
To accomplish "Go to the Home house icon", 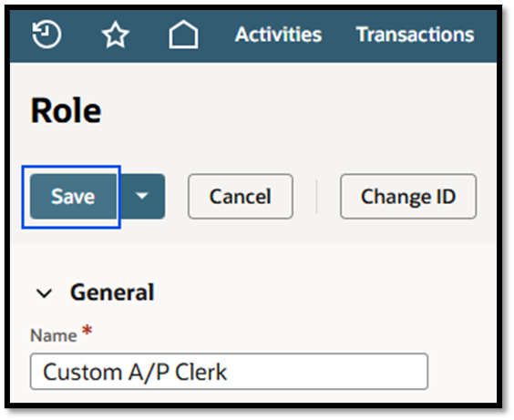I will point(183,35).
